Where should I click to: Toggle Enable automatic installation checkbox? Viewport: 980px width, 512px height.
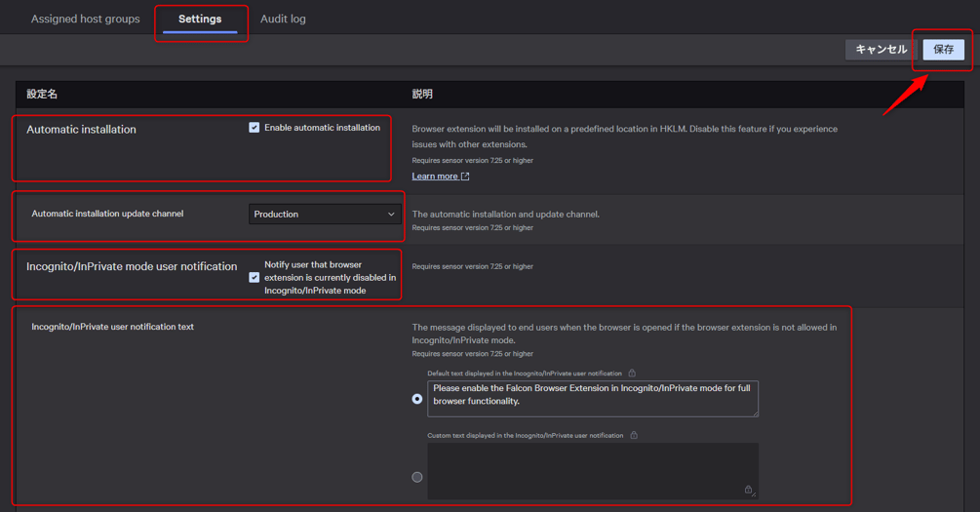[x=255, y=128]
